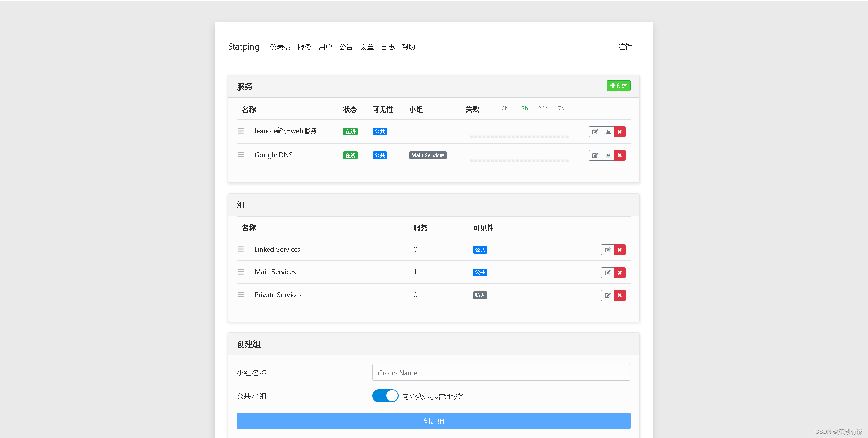
Task: Open the 设置 settings page
Action: click(367, 47)
